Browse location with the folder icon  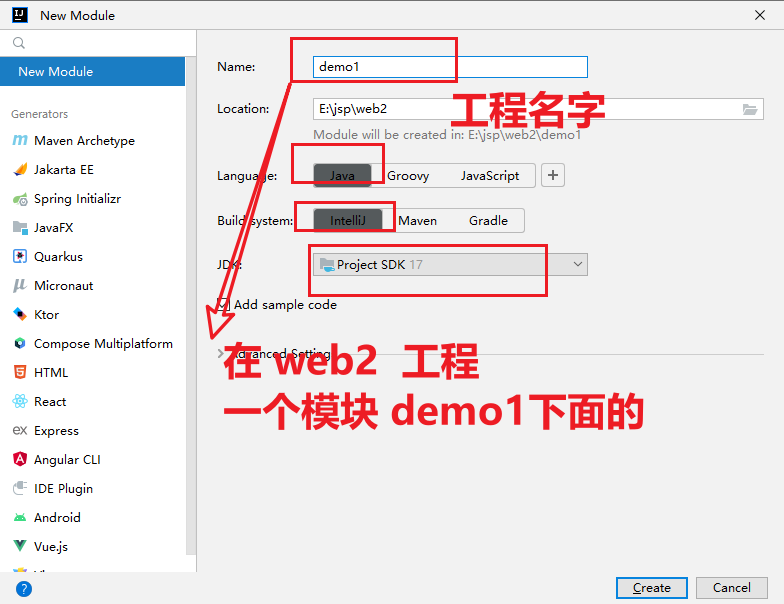click(x=750, y=109)
